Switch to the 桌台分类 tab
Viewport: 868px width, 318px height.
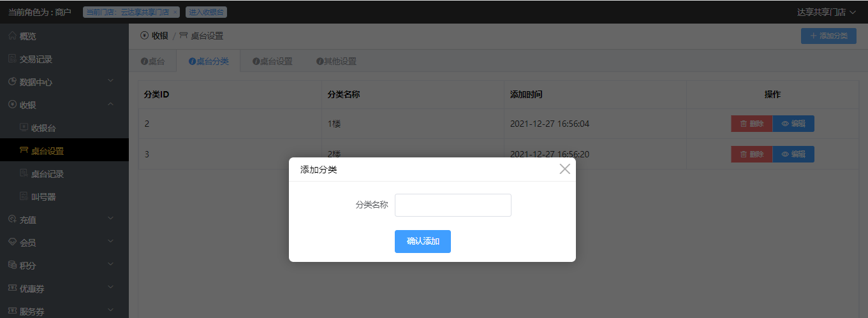(209, 61)
